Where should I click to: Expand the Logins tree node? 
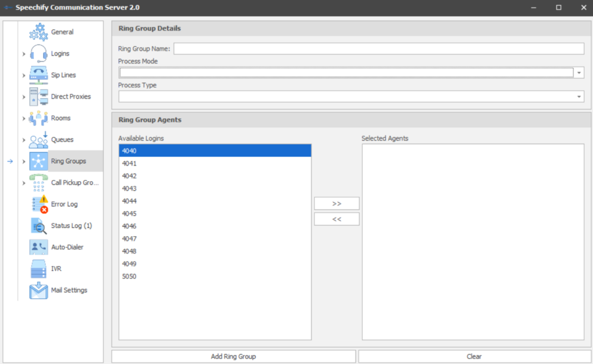point(24,54)
